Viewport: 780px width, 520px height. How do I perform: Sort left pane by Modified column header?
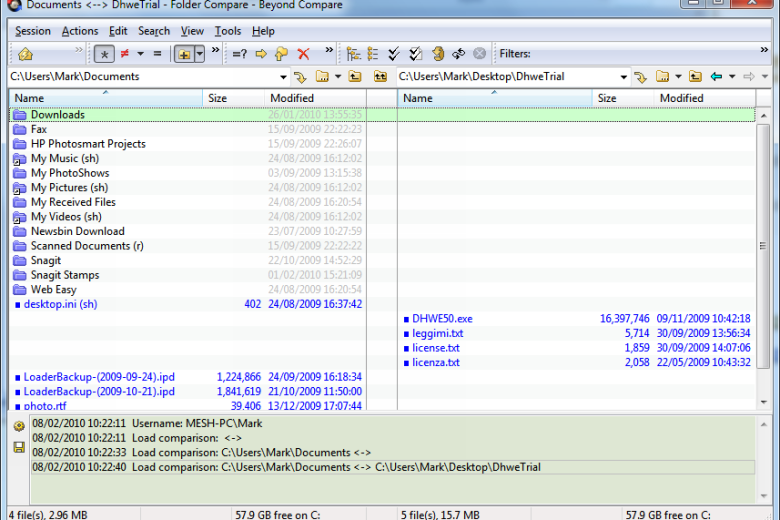pyautogui.click(x=315, y=98)
